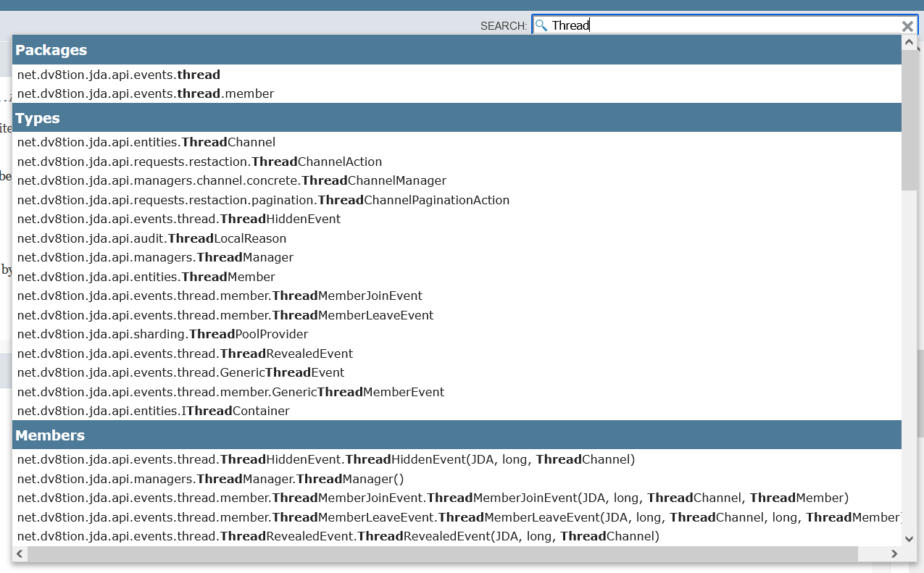
Task: Select the ThreadManager type result
Action: point(156,257)
